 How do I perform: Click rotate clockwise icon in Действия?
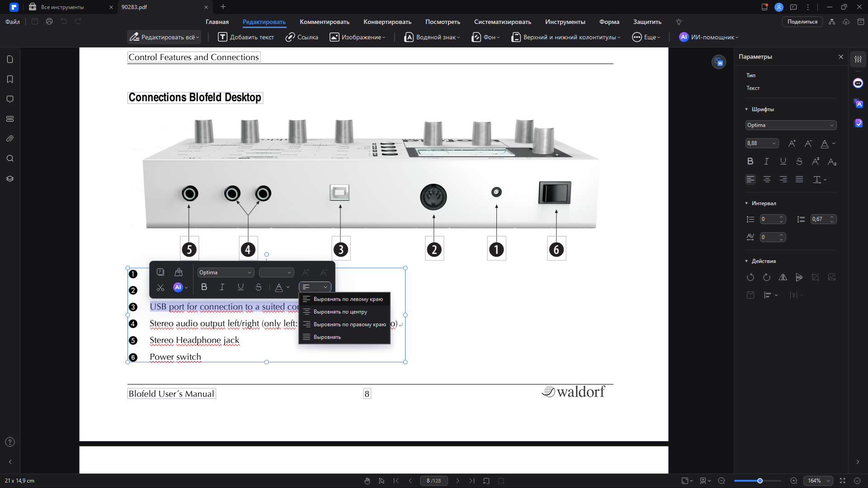767,277
